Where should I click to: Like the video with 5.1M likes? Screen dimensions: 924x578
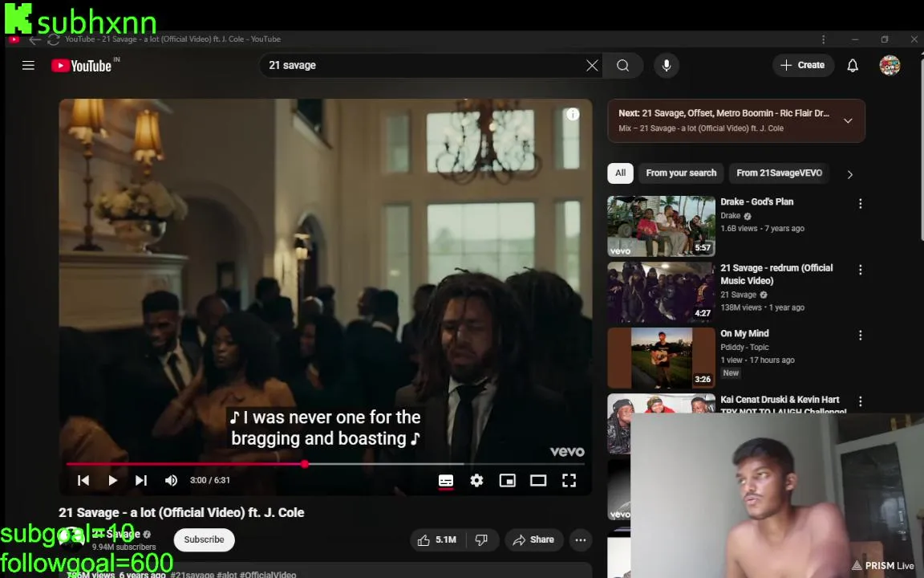(x=437, y=539)
